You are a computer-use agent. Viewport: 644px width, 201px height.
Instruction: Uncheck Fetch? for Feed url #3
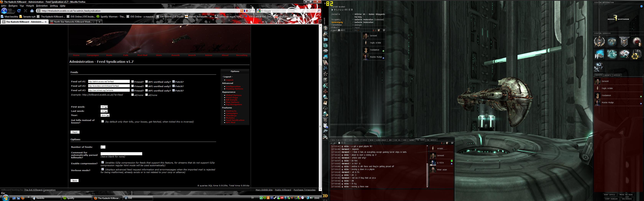[173, 90]
